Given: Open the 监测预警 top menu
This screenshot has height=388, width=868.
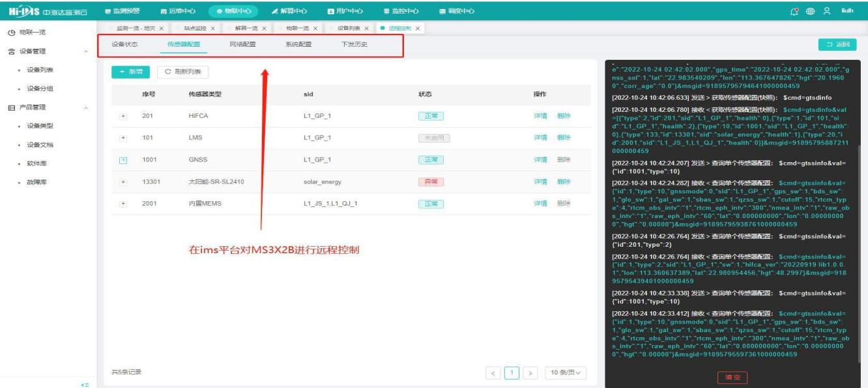Looking at the screenshot, I should click(118, 10).
